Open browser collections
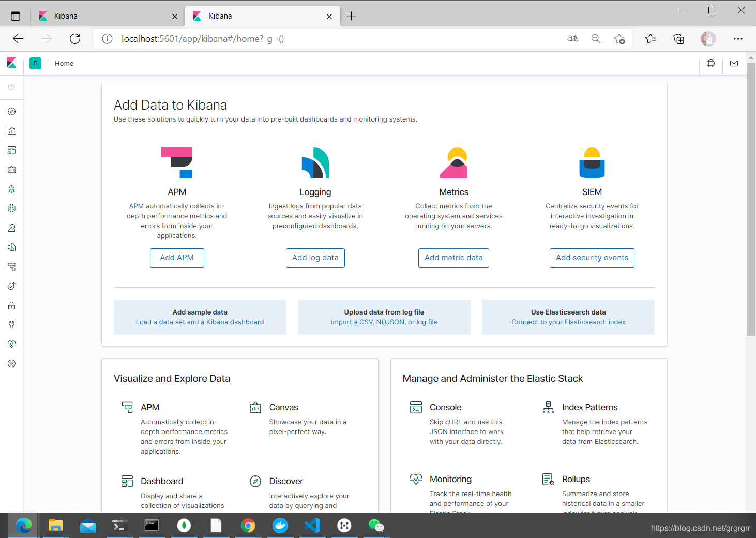 coord(678,39)
